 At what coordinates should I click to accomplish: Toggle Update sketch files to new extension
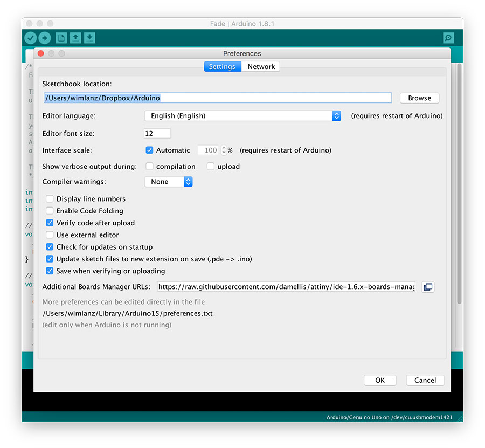point(50,259)
